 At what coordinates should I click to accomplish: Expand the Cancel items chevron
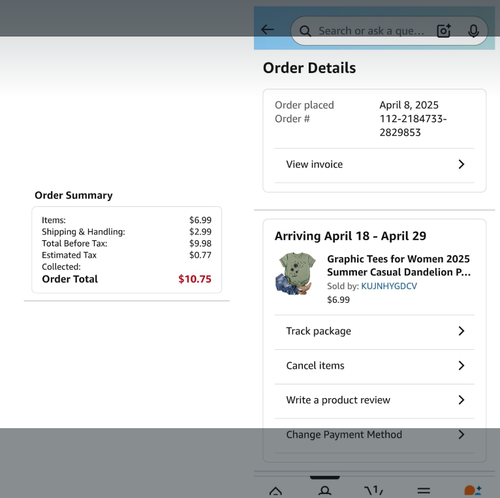tap(461, 366)
